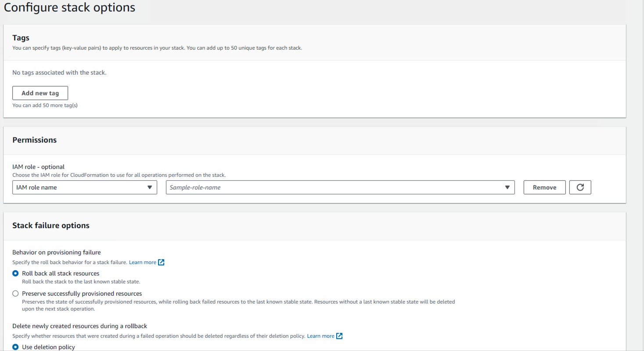Click the Permissions section heading
This screenshot has width=644, height=351.
[x=34, y=140]
